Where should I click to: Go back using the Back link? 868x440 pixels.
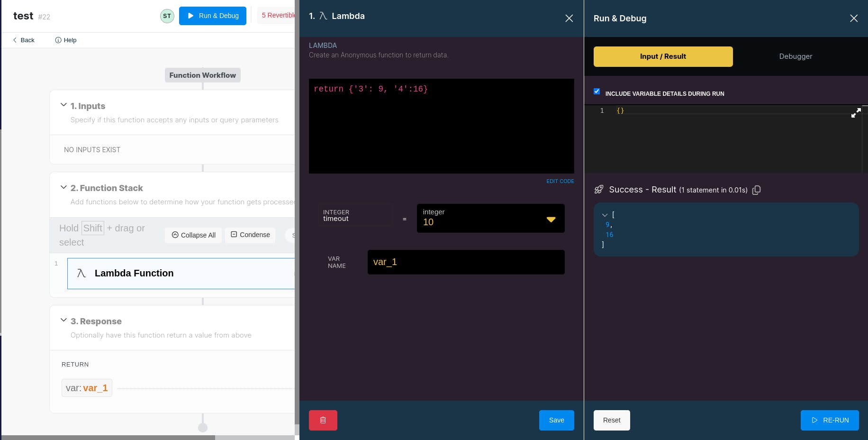pos(24,40)
